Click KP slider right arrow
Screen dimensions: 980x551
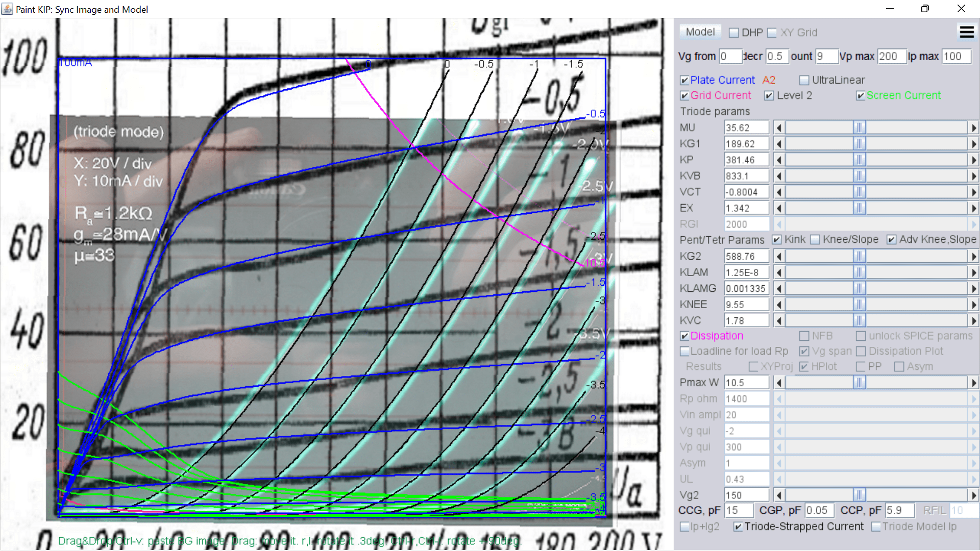(x=973, y=160)
